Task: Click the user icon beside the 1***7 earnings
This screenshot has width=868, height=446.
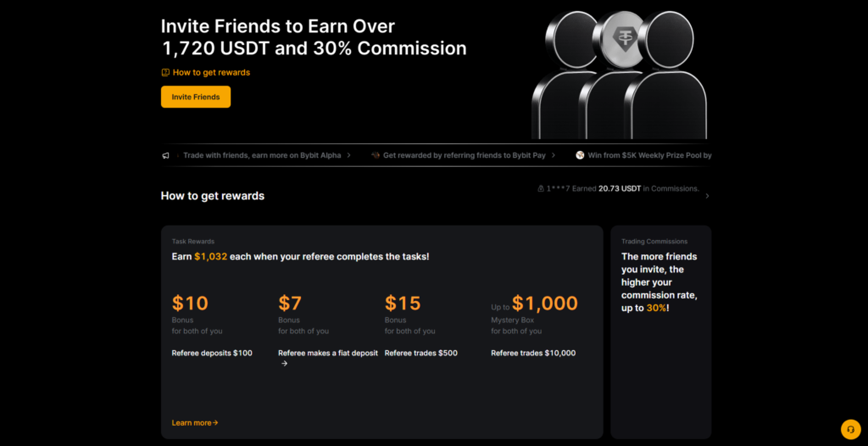Action: click(541, 189)
